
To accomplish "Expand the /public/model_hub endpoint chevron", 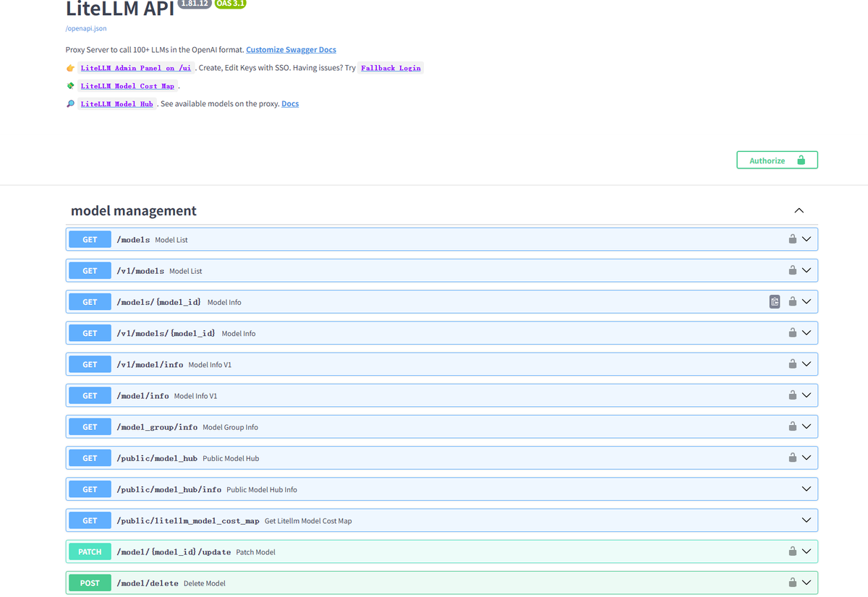I will pos(807,458).
